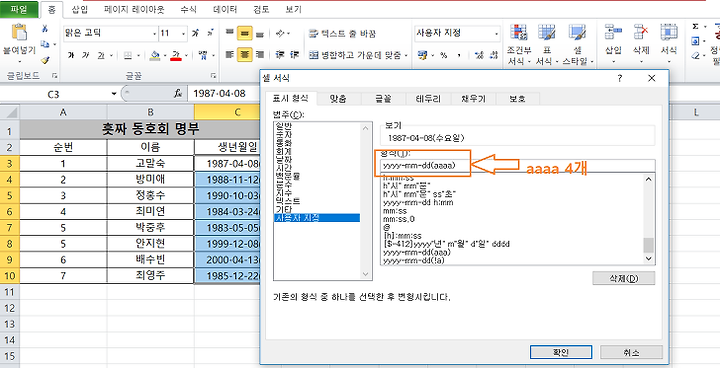Viewport: 720px width, 368px height.
Task: Toggle italic (가) formatting
Action: [85, 56]
